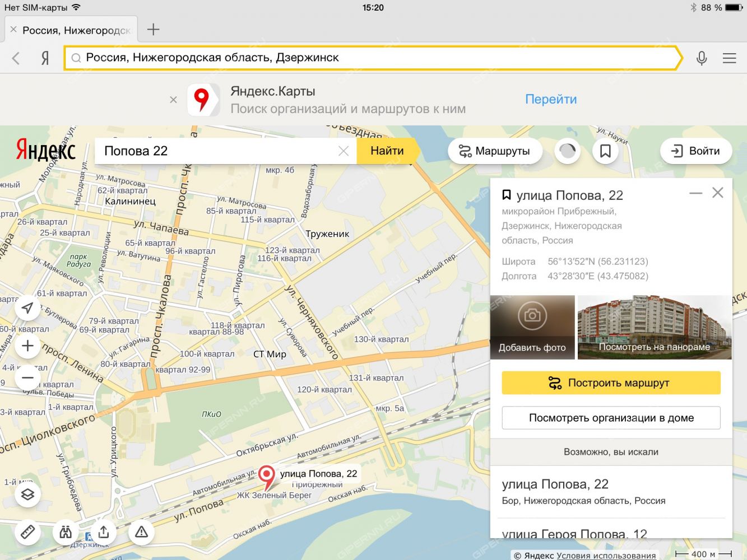
Task: Open saved bookmarks on the map
Action: tap(605, 151)
